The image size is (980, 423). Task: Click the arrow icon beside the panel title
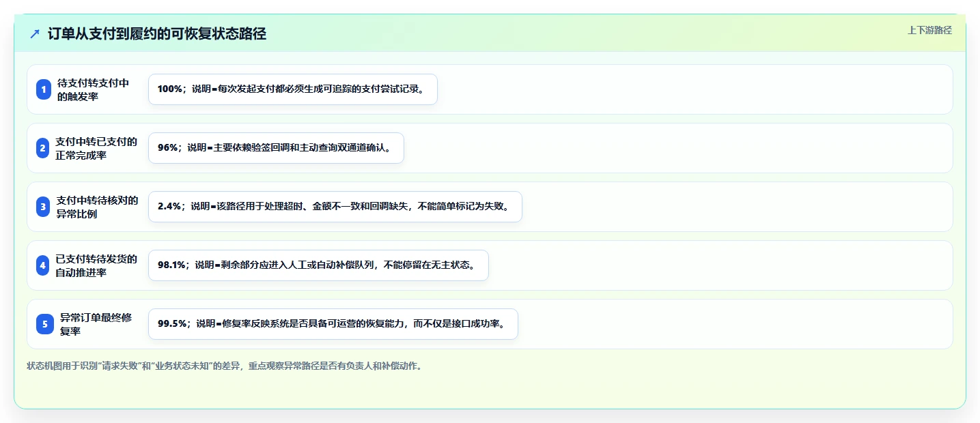(x=35, y=34)
